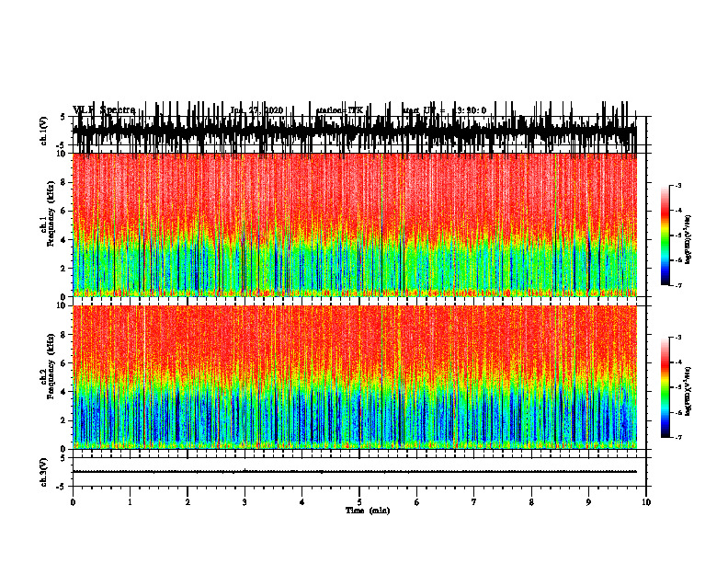Click the ch.1(V) waveform axis label
Image resolution: width=728 pixels, height=563 pixels.
pyautogui.click(x=44, y=131)
